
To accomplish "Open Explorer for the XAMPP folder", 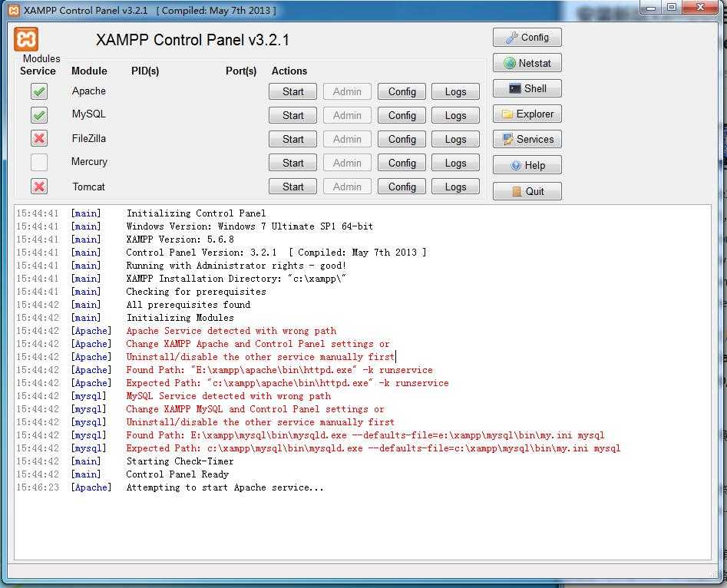I will 527,114.
